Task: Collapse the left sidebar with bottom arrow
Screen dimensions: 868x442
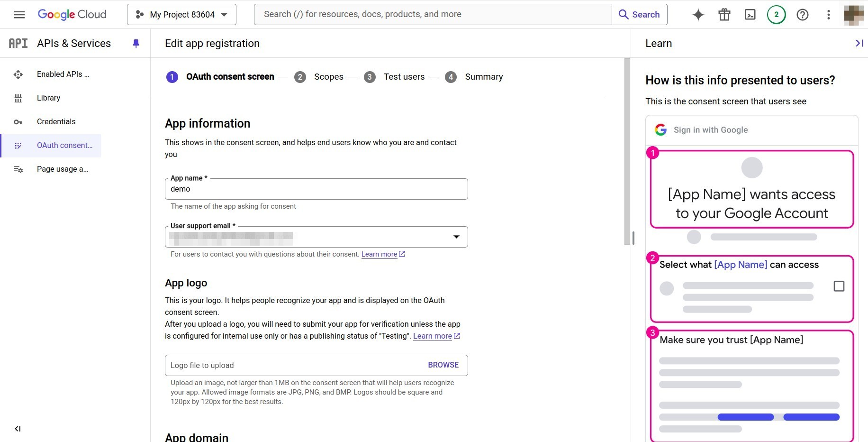Action: [18, 429]
